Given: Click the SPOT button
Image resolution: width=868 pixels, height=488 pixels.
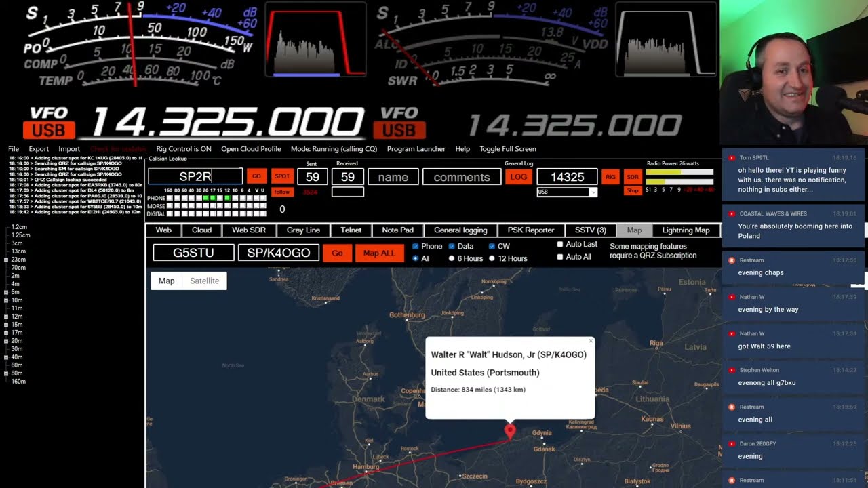Looking at the screenshot, I should (282, 176).
